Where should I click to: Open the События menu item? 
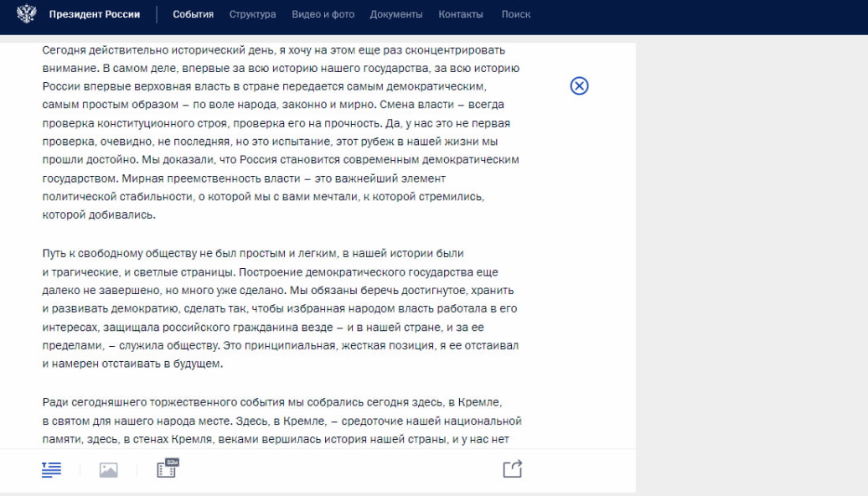pos(193,14)
